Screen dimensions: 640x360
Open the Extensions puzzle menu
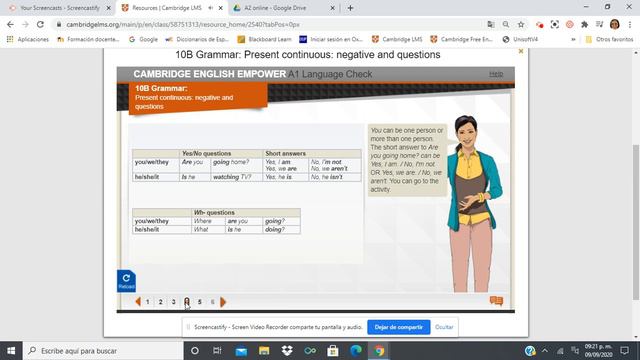(x=584, y=24)
